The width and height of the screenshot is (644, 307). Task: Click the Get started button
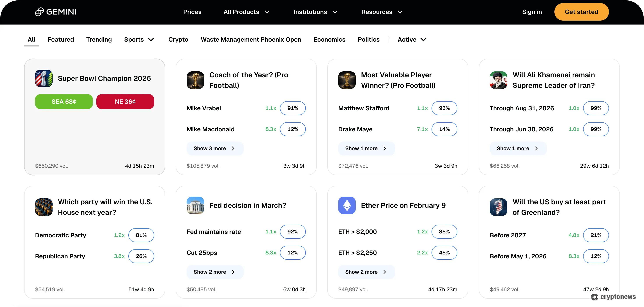coord(581,12)
